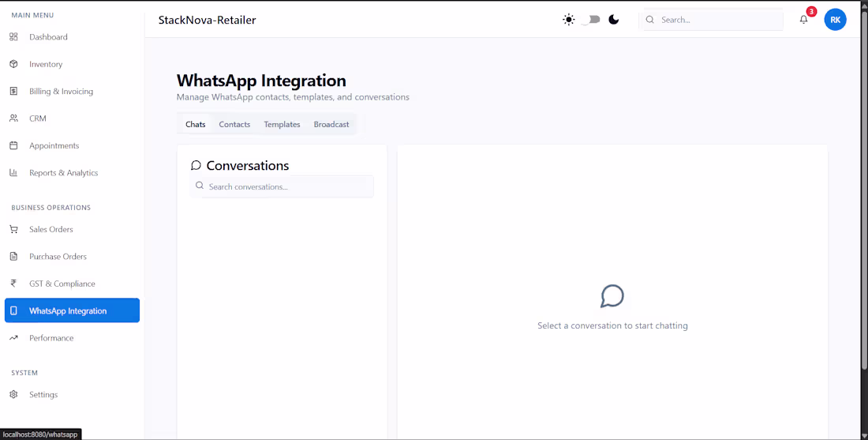Focus the header Search field
Viewport: 868px width, 440px height.
711,20
